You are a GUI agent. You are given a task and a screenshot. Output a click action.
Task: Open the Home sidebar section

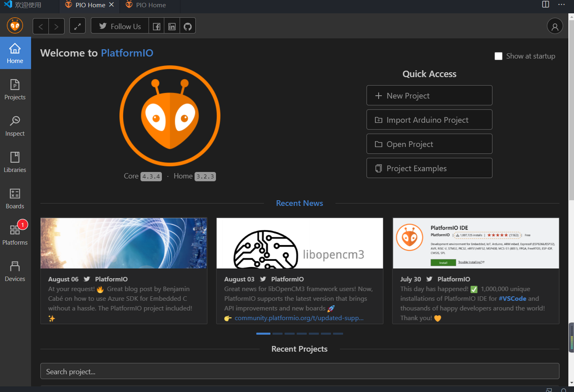[x=15, y=53]
